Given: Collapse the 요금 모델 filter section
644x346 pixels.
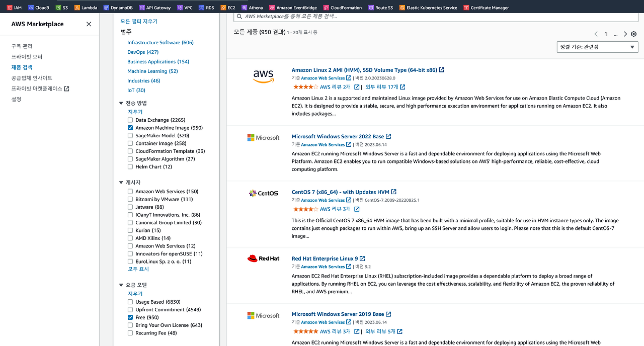Looking at the screenshot, I should tap(121, 285).
